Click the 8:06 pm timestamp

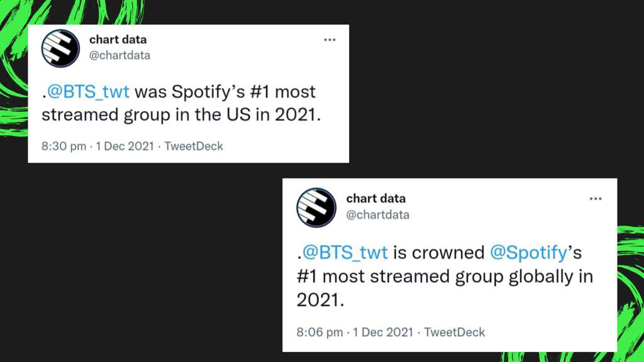319,332
